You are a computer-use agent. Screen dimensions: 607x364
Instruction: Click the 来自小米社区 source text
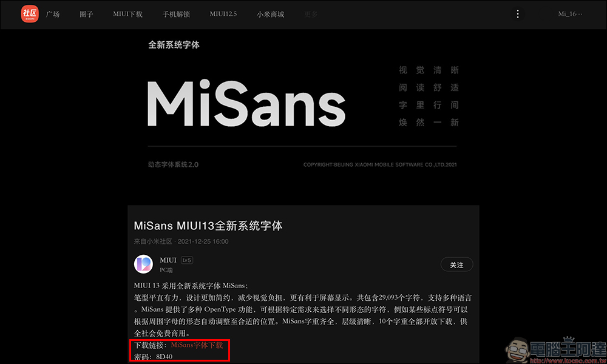(x=153, y=241)
